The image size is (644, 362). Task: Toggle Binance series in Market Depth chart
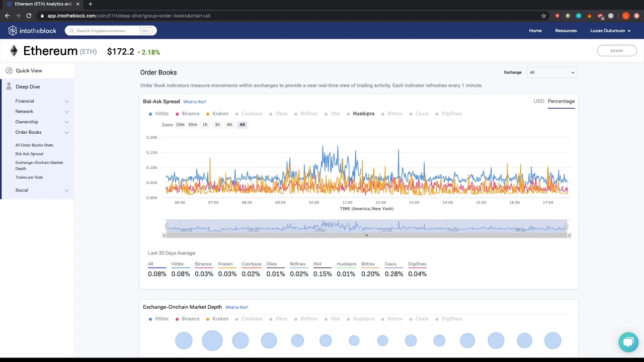coord(188,319)
